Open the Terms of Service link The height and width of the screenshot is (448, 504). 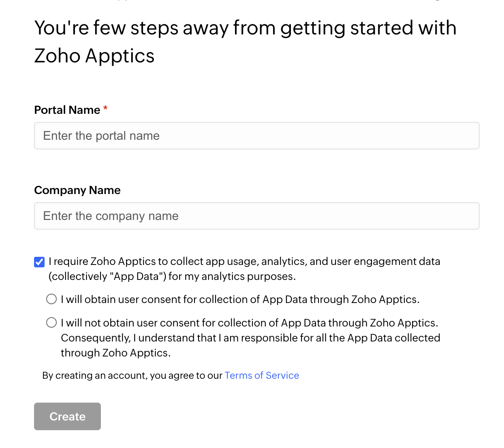[x=262, y=375]
